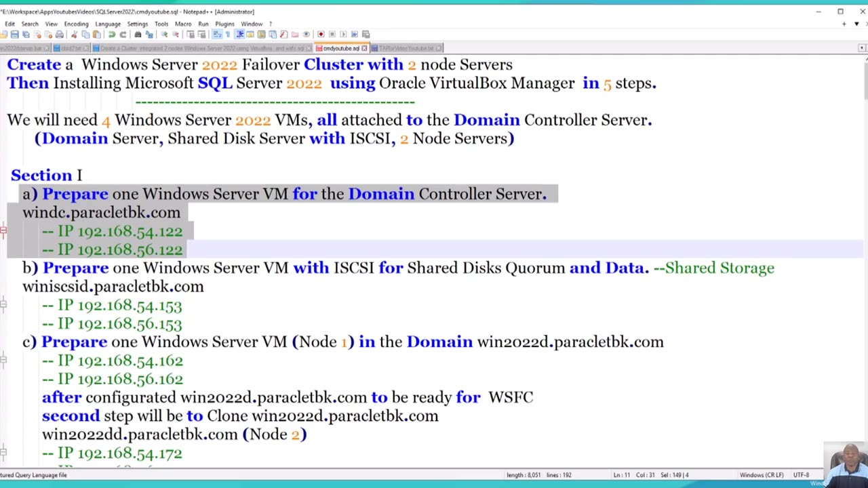Toggle the indent guide icon

(x=239, y=34)
